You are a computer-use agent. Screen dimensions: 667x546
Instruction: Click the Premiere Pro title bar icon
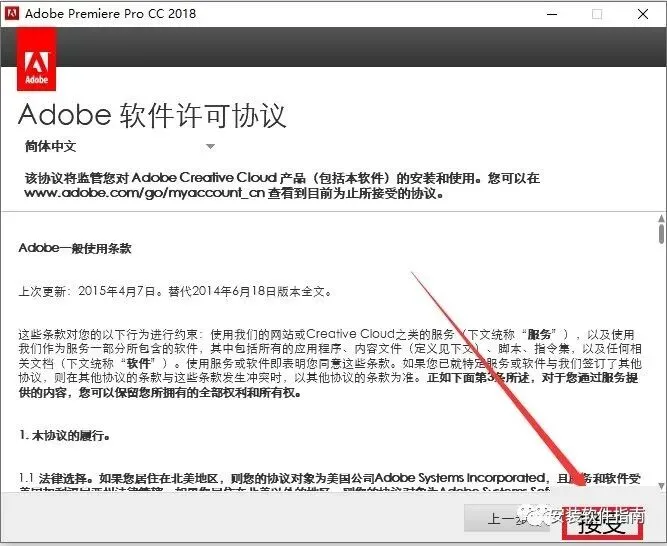[x=11, y=14]
